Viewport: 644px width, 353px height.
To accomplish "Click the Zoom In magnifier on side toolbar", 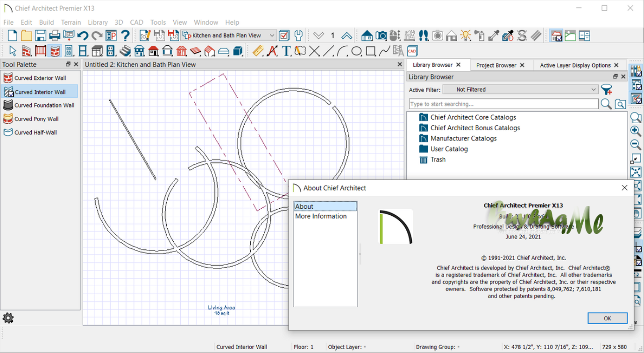I will click(636, 131).
